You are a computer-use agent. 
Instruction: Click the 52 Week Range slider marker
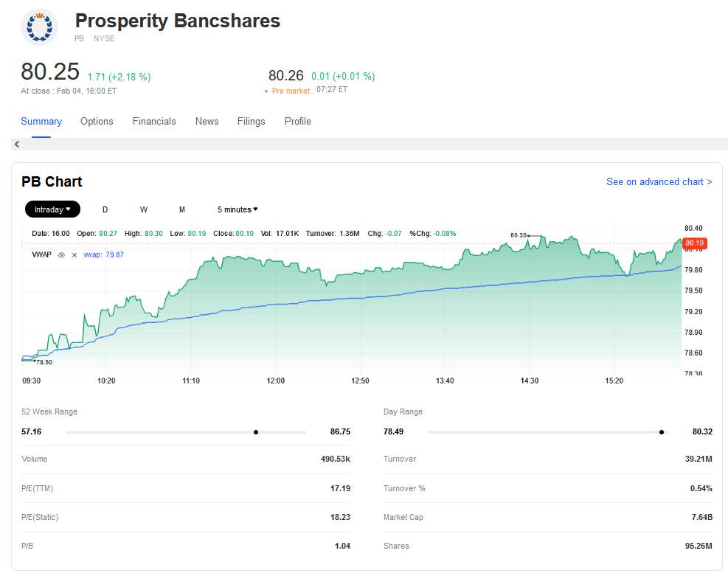click(256, 432)
